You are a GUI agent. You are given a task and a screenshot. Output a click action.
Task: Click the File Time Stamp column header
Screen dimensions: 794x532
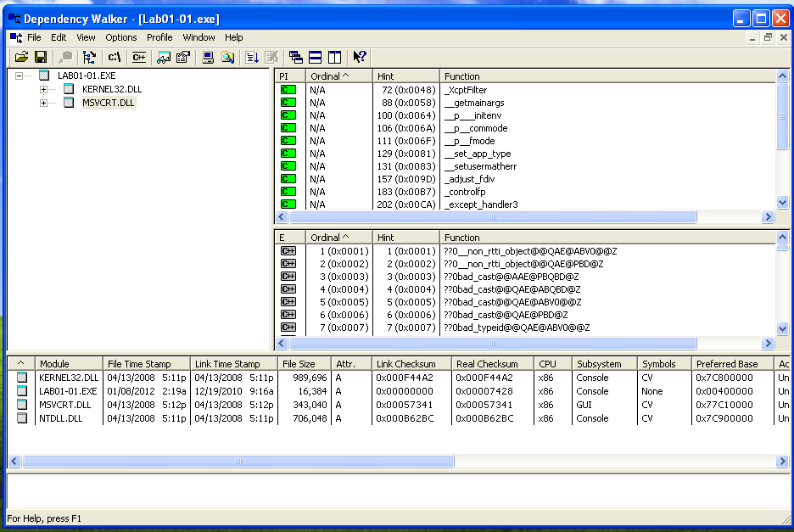pos(147,364)
